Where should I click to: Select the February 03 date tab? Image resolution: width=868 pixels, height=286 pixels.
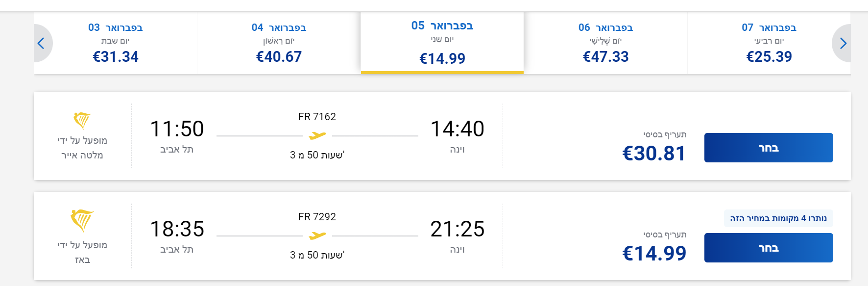coord(116,43)
